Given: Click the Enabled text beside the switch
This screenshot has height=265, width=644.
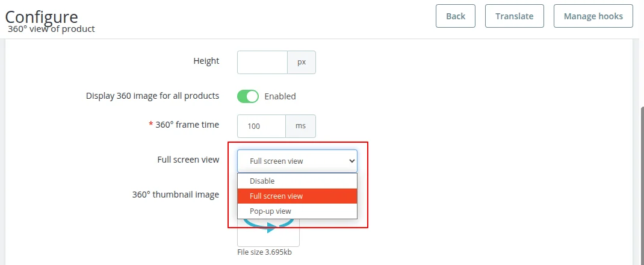Looking at the screenshot, I should [x=280, y=96].
